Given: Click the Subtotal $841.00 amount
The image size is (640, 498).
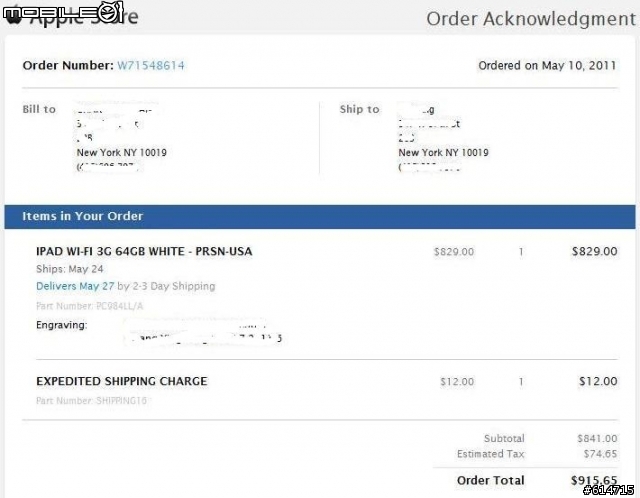Looking at the screenshot, I should [597, 438].
